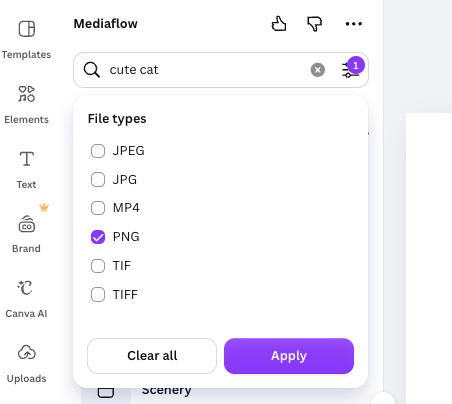The width and height of the screenshot is (452, 404).
Task: Enable the MP4 file type filter
Action: coord(98,208)
